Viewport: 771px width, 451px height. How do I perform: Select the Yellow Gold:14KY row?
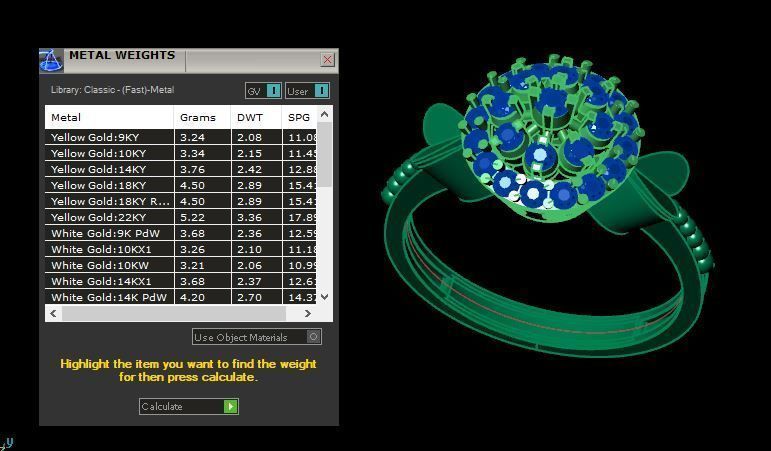(181, 169)
